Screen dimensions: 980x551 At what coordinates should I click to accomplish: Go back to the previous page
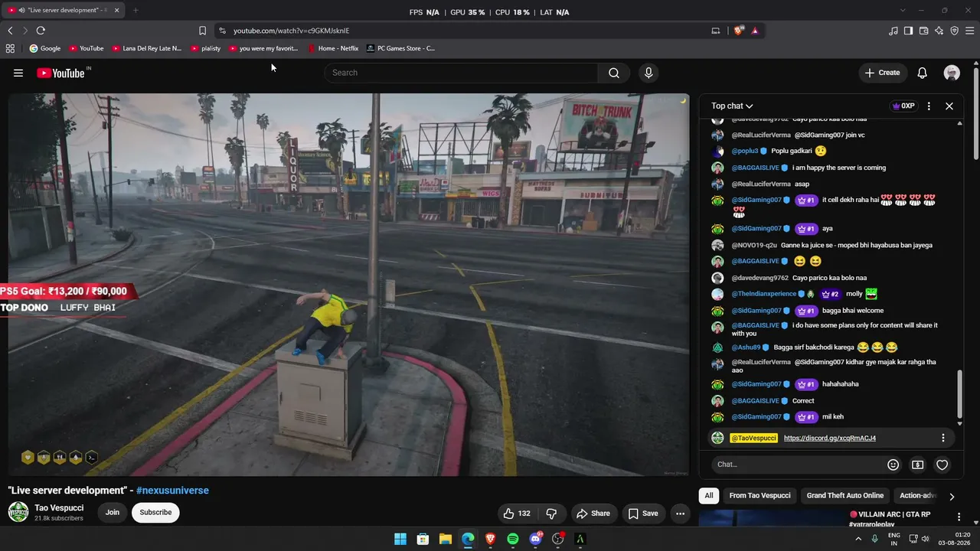point(10,31)
